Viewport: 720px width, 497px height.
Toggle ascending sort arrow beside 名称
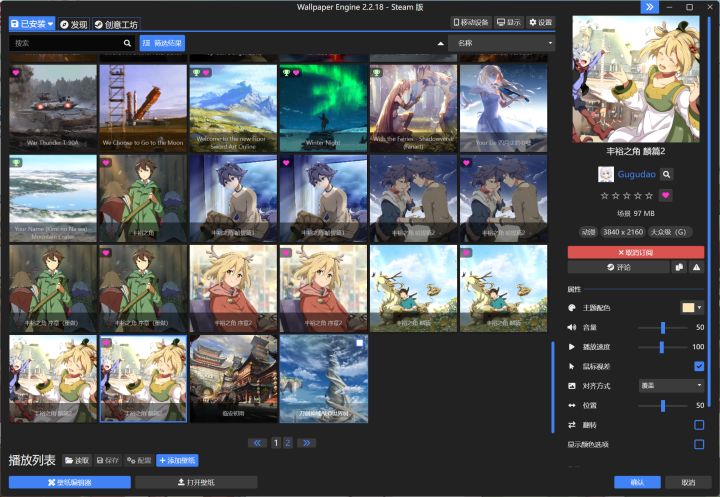(439, 43)
